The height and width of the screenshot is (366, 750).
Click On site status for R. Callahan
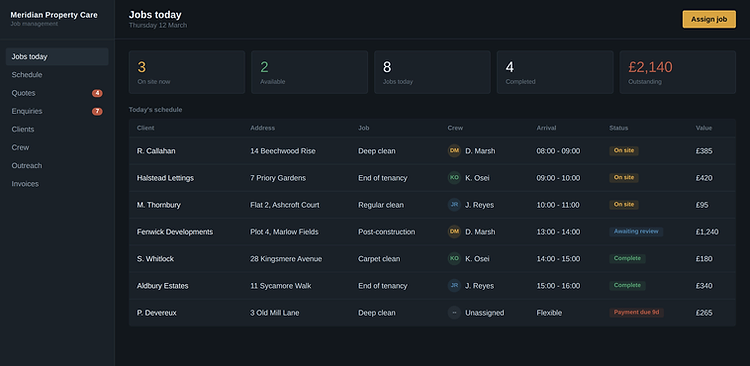[x=624, y=151]
